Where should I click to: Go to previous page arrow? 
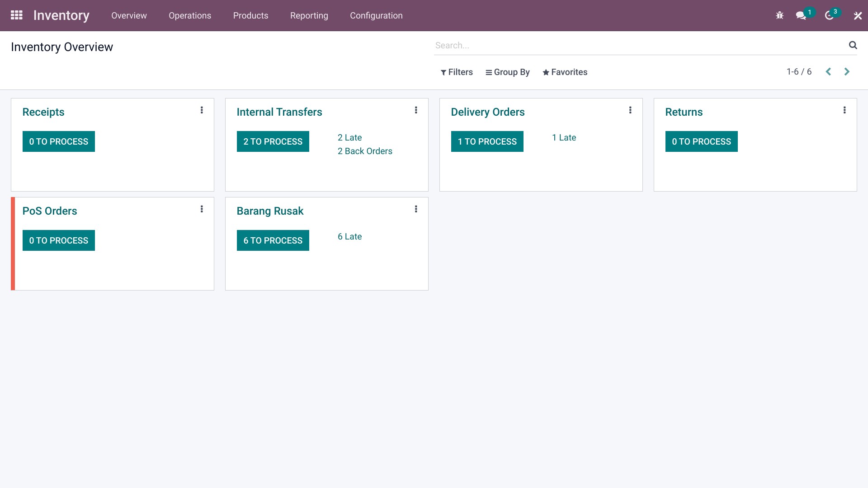point(828,72)
